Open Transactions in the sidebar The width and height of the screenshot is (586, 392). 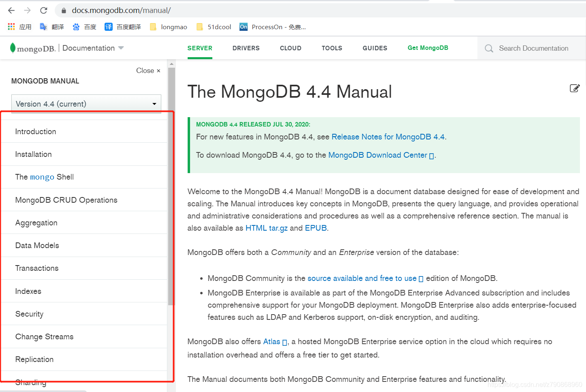click(36, 268)
